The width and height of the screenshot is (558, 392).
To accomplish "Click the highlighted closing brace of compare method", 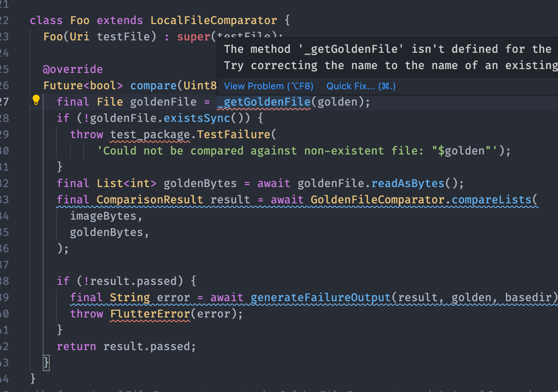I will click(46, 363).
